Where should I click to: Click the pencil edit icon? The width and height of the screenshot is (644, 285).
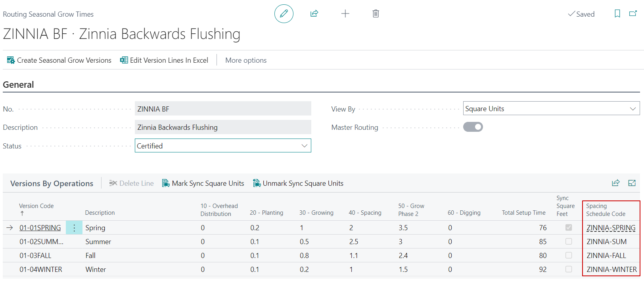point(284,14)
